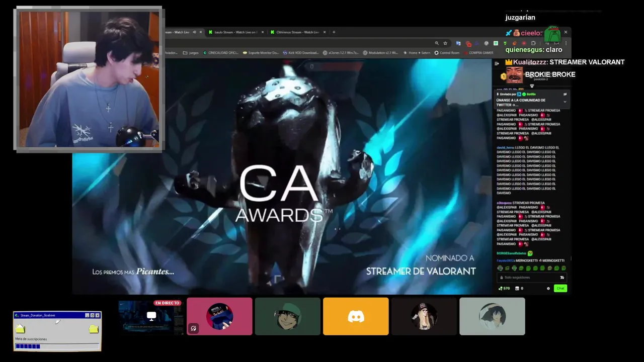The width and height of the screenshot is (644, 362).
Task: Open the browser three-dot menu
Action: [567, 43]
